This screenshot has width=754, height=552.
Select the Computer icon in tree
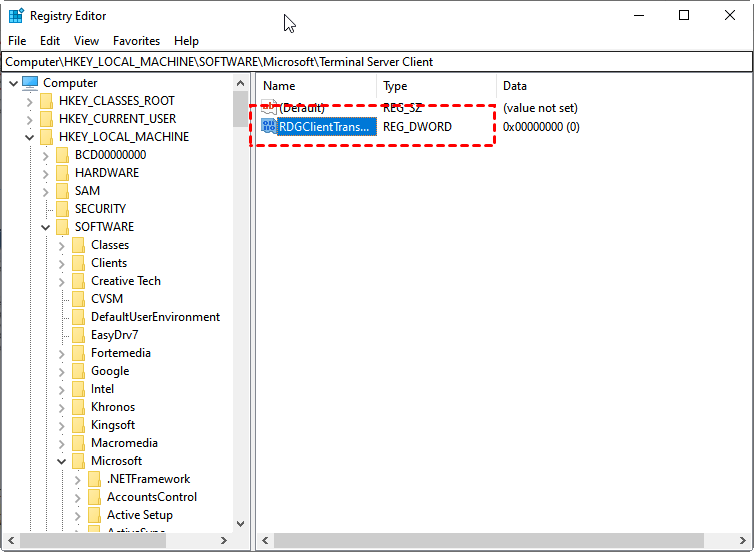coord(30,83)
